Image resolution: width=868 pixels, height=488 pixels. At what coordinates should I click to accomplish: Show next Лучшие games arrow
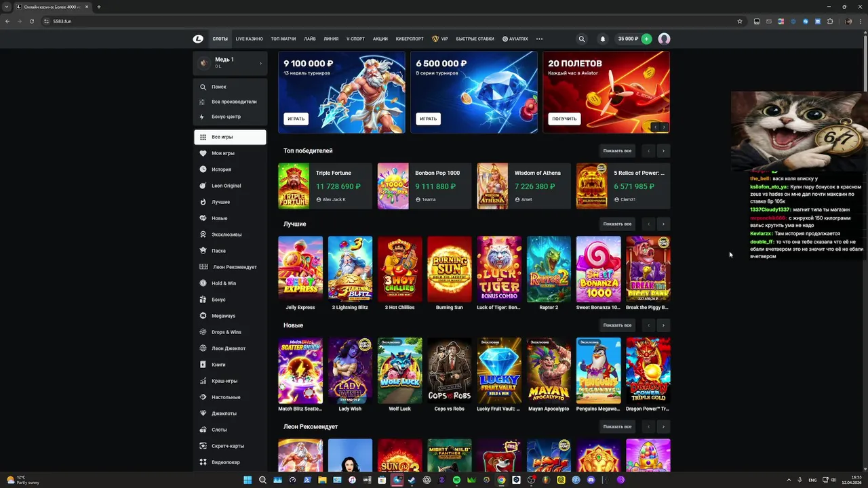point(663,224)
